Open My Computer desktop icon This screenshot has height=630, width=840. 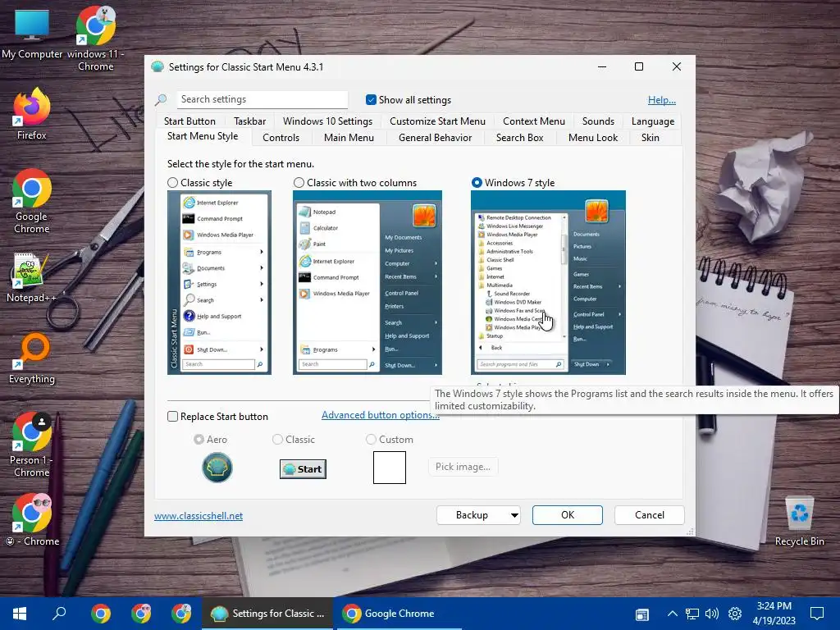pyautogui.click(x=32, y=33)
